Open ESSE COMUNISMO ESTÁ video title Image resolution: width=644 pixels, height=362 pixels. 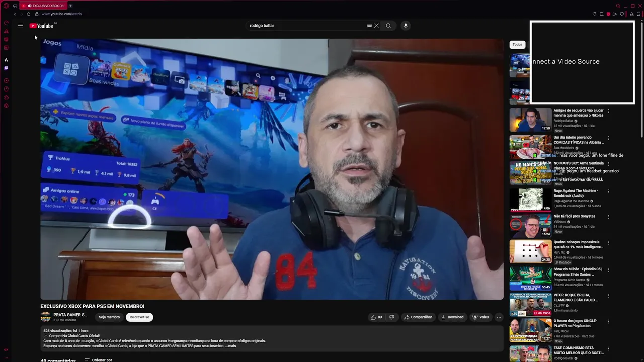579,350
